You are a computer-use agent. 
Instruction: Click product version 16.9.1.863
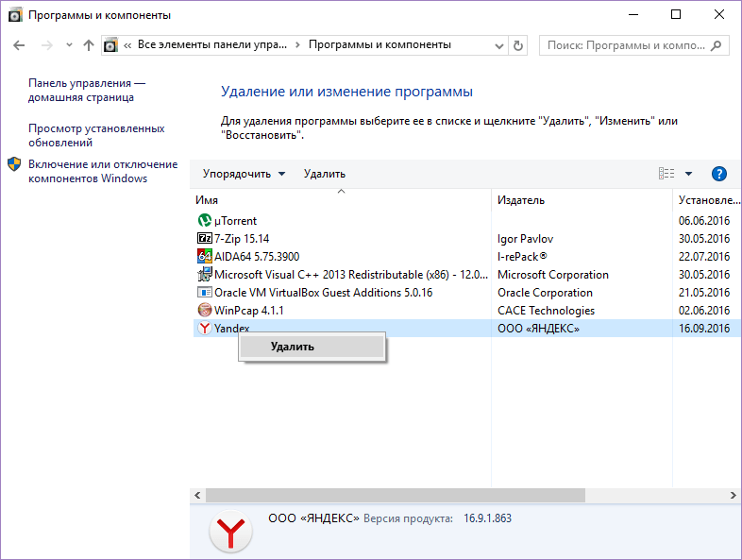[x=487, y=518]
